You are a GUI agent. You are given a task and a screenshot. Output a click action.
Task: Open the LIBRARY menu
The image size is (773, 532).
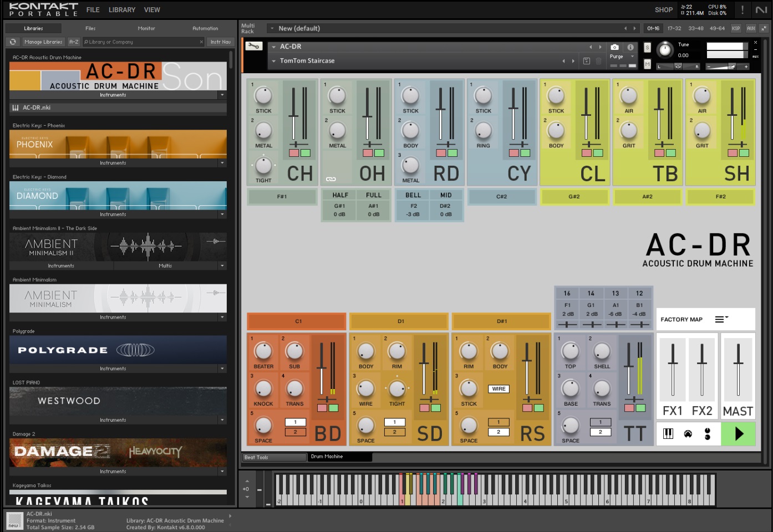(x=122, y=10)
